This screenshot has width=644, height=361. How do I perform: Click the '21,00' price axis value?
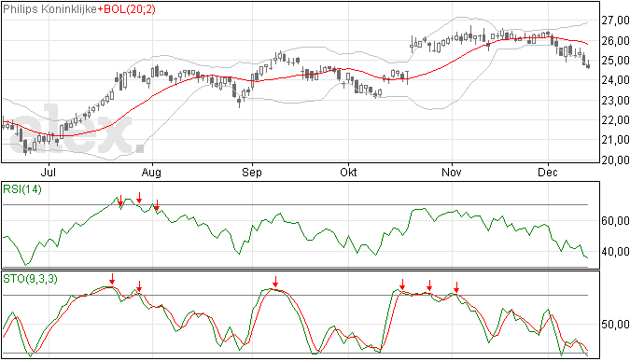pyautogui.click(x=615, y=140)
